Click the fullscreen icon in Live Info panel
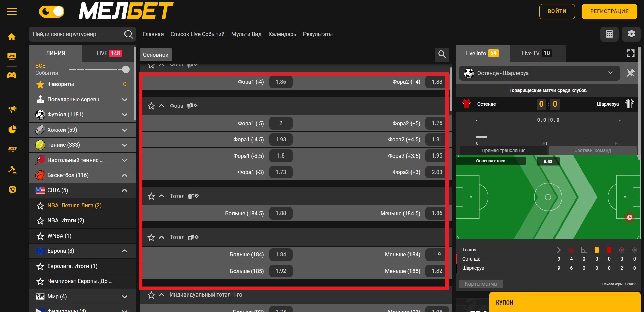The width and height of the screenshot is (644, 312). tap(631, 53)
